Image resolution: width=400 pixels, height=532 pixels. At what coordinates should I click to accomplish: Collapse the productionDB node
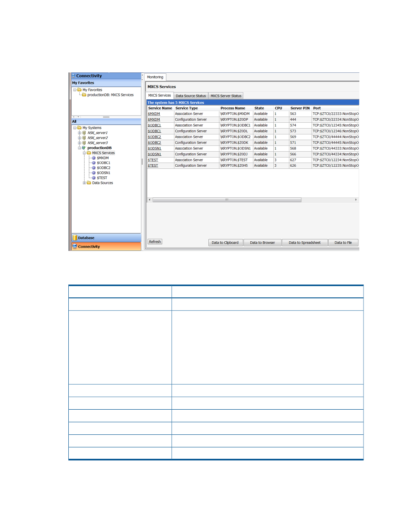[79, 148]
